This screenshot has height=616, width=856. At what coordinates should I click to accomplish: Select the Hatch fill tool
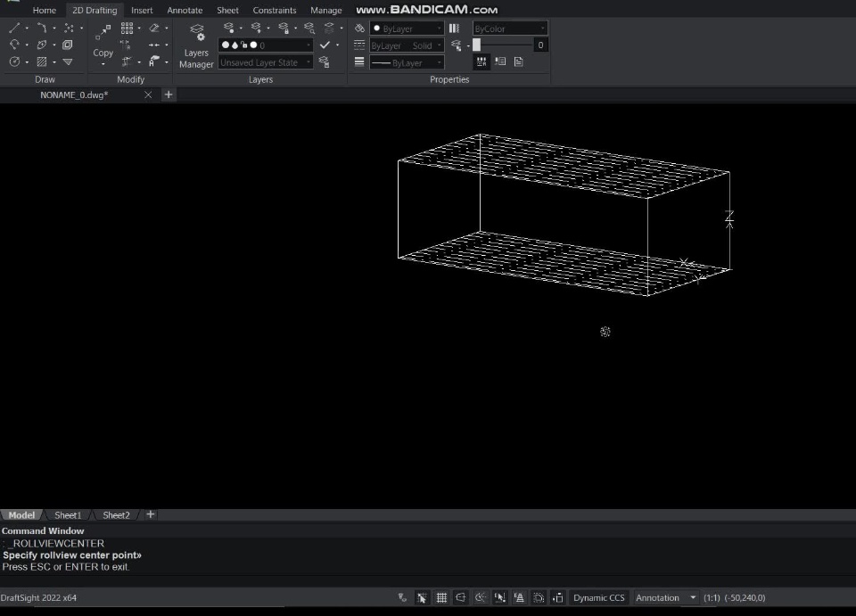click(42, 62)
